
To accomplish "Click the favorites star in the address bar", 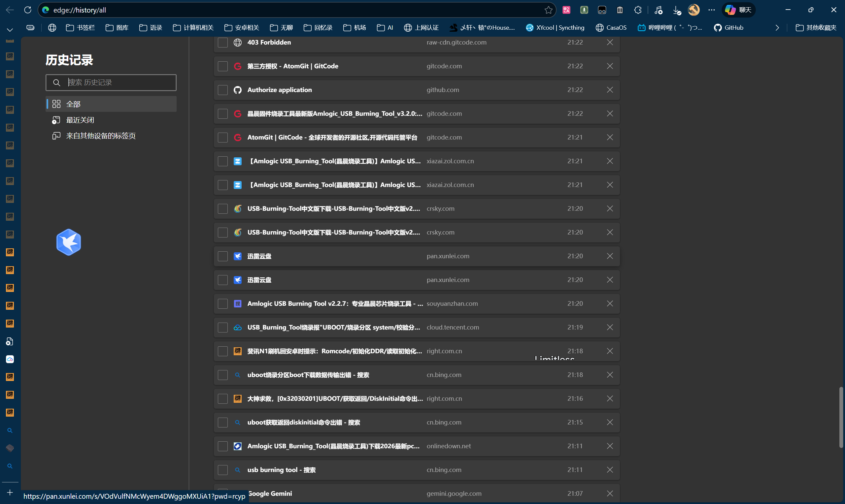I will coord(548,10).
